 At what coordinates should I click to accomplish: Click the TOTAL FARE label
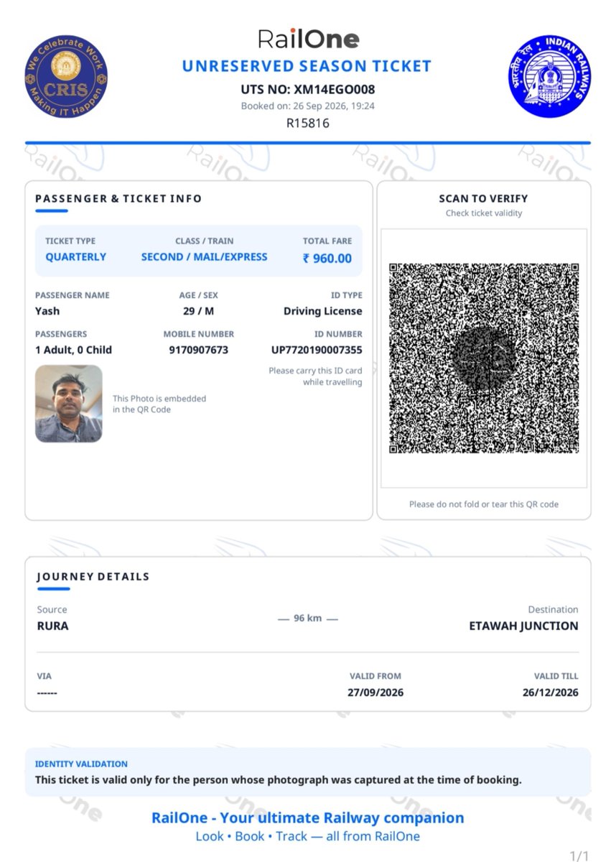click(327, 241)
